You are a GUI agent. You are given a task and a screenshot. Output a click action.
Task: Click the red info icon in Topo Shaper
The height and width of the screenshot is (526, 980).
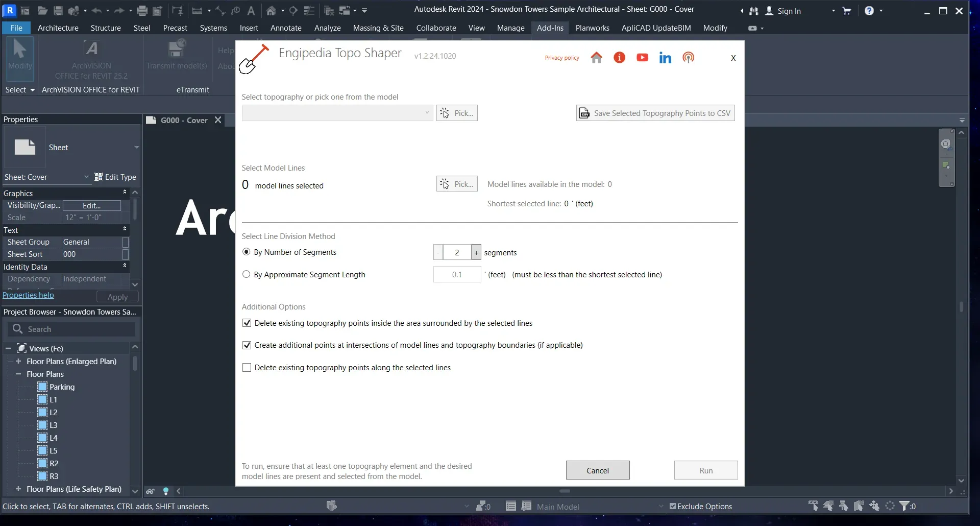point(619,58)
